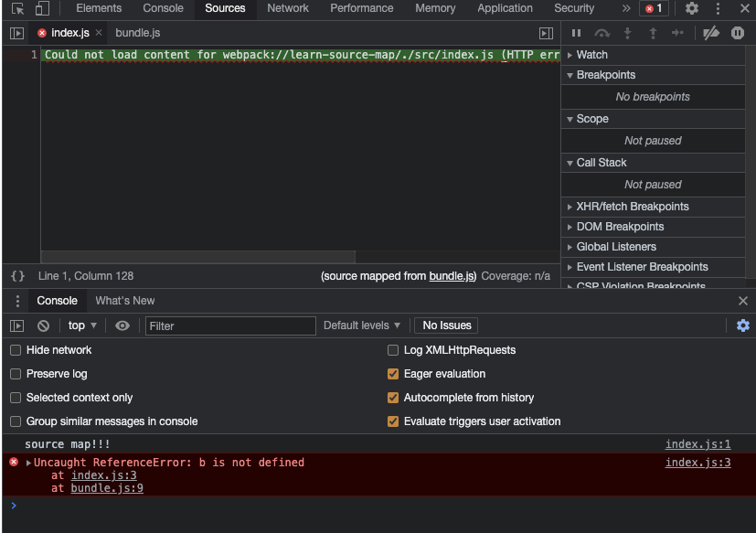Switch to the Security tab
The image size is (756, 533).
tap(574, 8)
